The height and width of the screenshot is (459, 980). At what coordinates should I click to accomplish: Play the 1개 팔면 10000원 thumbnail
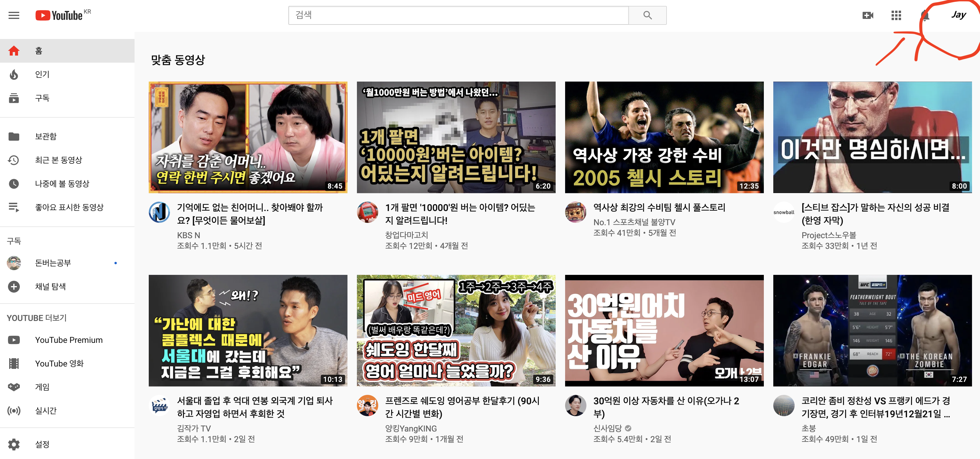[x=456, y=137]
